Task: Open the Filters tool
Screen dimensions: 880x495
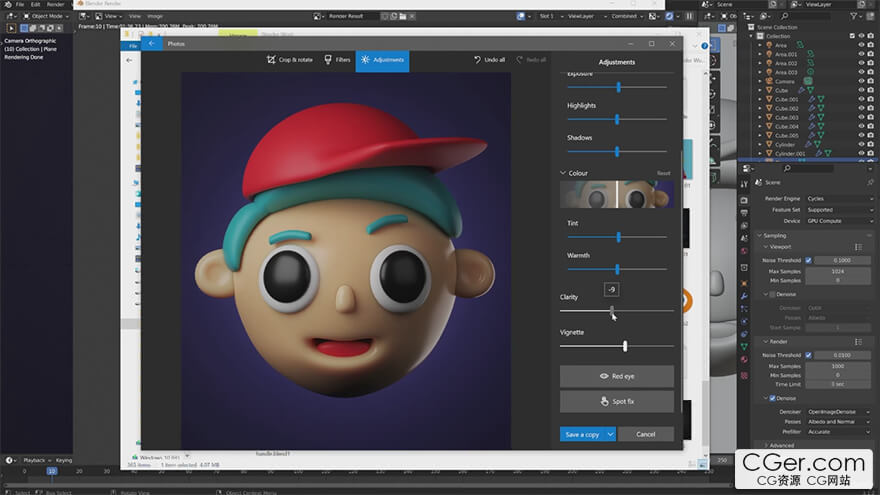Action: tap(337, 59)
